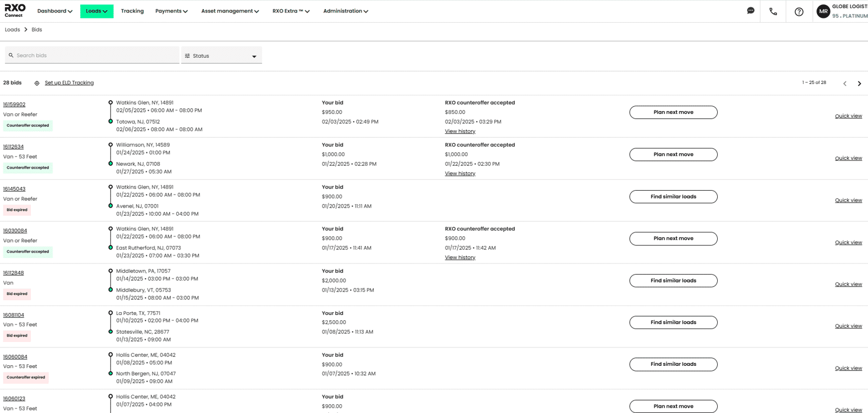Screen dimensions: 868x413
Task: Go to previous page of bids
Action: pyautogui.click(x=845, y=83)
